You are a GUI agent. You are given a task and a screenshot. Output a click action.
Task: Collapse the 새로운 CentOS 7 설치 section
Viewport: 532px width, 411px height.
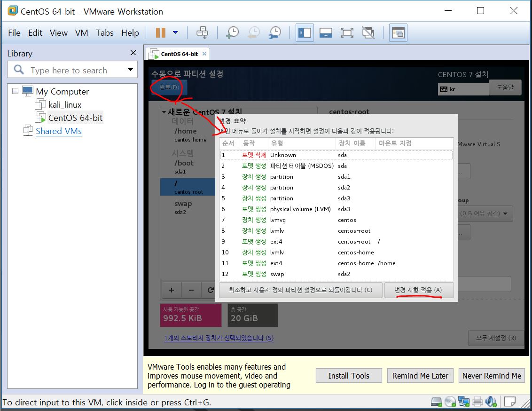click(x=164, y=111)
